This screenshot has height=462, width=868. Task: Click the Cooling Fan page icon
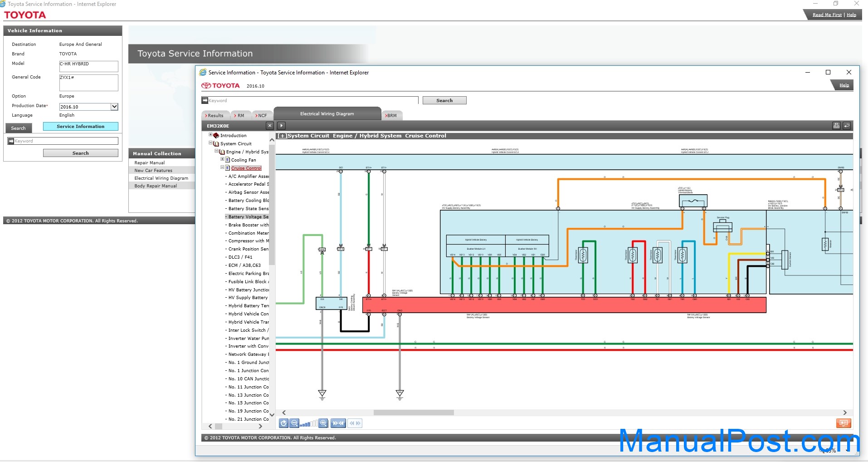[228, 160]
